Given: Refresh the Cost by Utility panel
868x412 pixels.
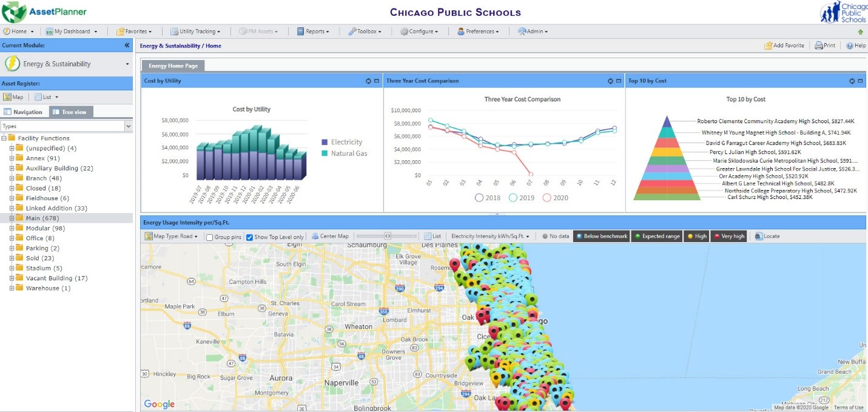Looking at the screenshot, I should coord(368,81).
